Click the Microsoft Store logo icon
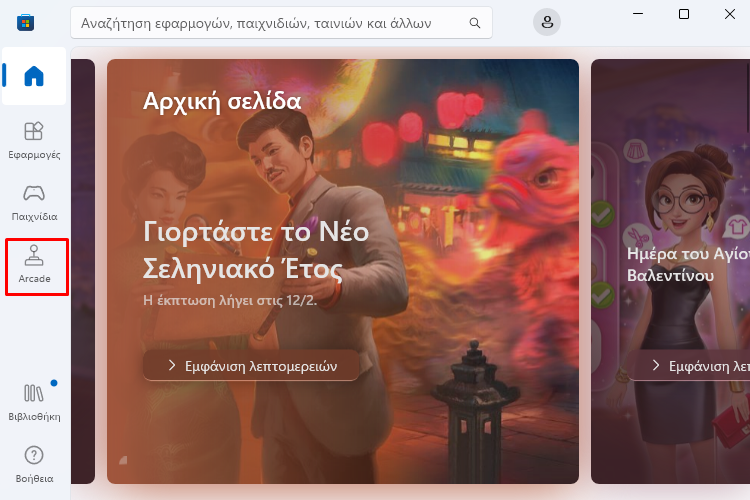750x500 pixels. pyautogui.click(x=25, y=22)
